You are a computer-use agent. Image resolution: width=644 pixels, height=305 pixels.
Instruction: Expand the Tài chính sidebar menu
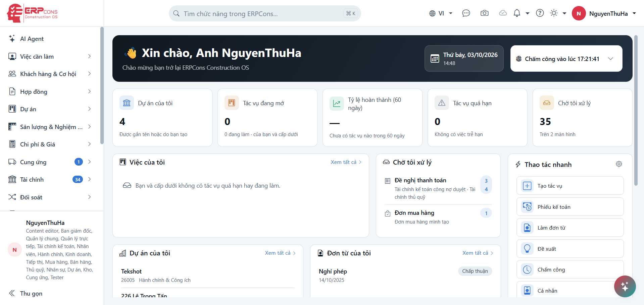(50, 180)
